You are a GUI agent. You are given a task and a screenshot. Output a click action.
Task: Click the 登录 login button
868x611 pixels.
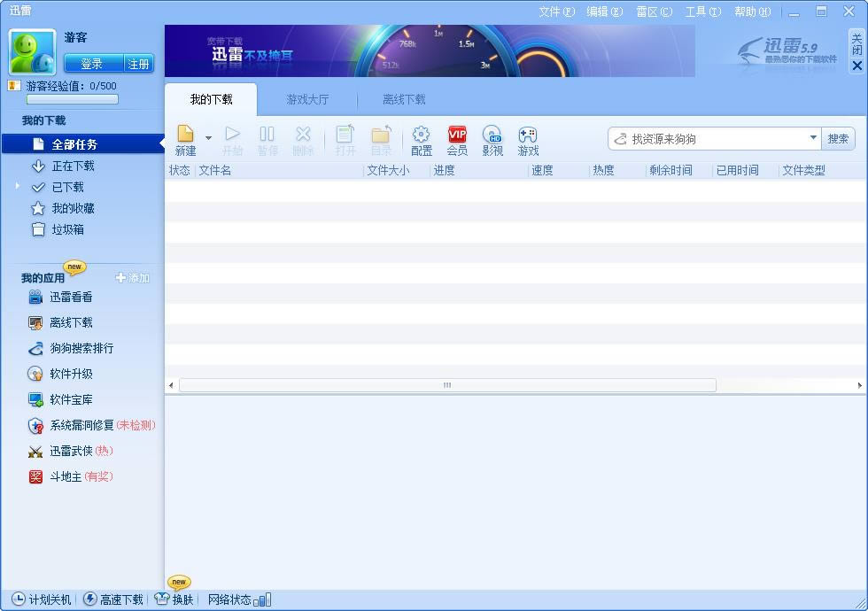[x=92, y=64]
